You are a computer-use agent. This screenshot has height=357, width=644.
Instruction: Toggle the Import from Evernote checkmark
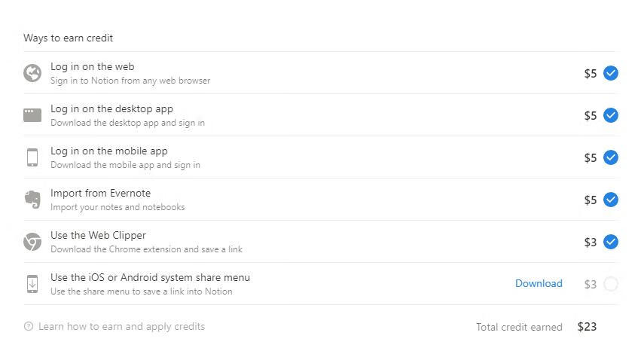coord(611,200)
